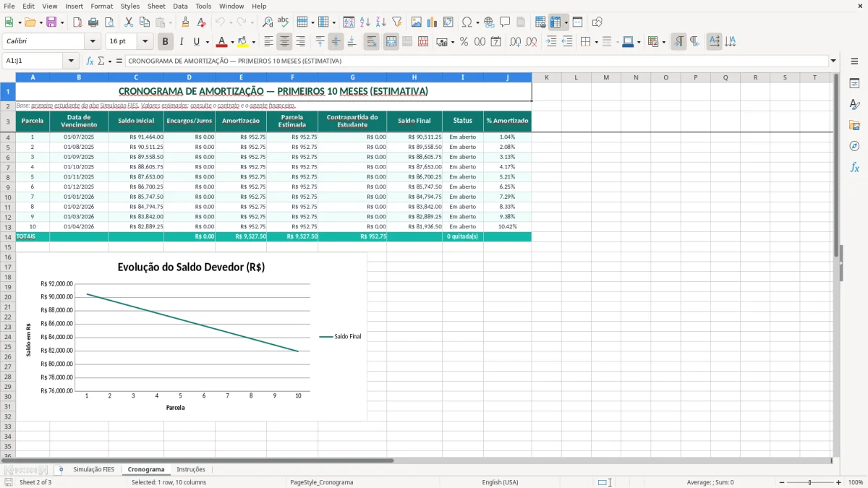Open Draw Functions shapes icon
This screenshot has width=868, height=488.
[597, 22]
